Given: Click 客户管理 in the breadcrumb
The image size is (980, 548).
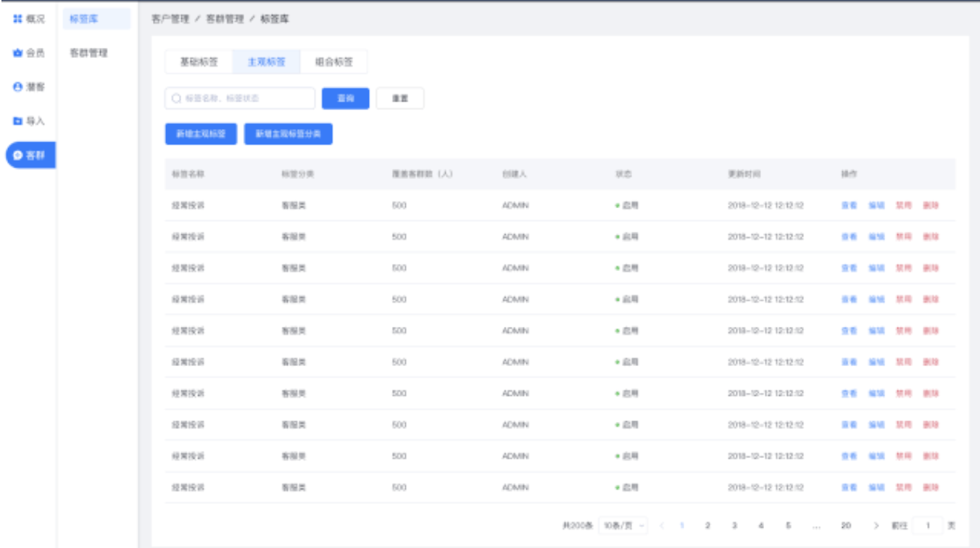Looking at the screenshot, I should point(170,20).
